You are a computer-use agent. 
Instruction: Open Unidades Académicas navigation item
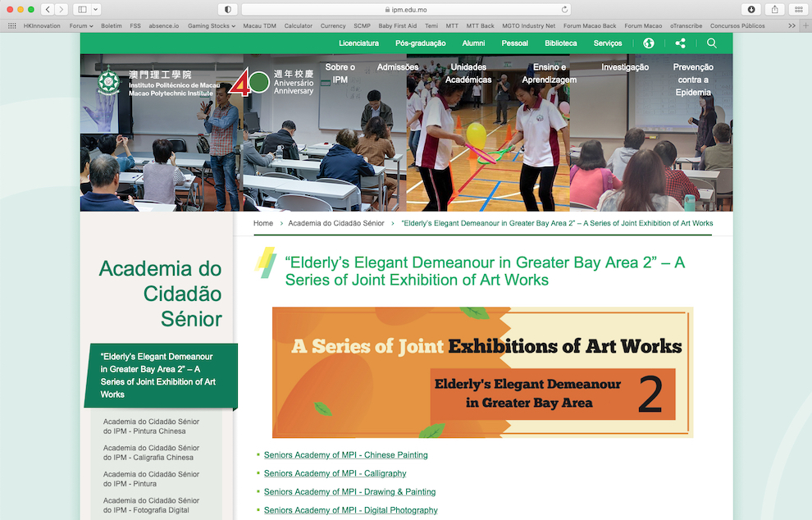tap(468, 74)
